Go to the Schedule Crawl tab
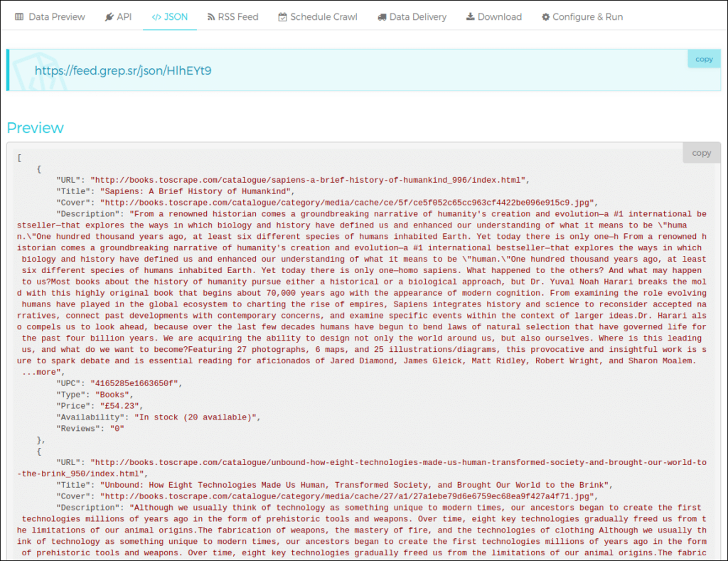728x561 pixels. coord(318,17)
